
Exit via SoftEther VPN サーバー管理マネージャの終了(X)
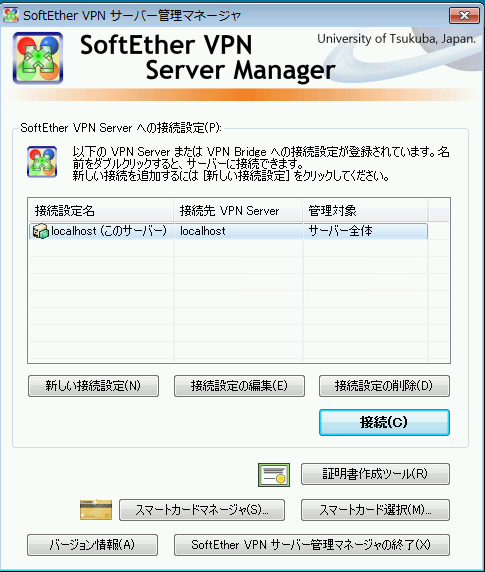(x=312, y=545)
